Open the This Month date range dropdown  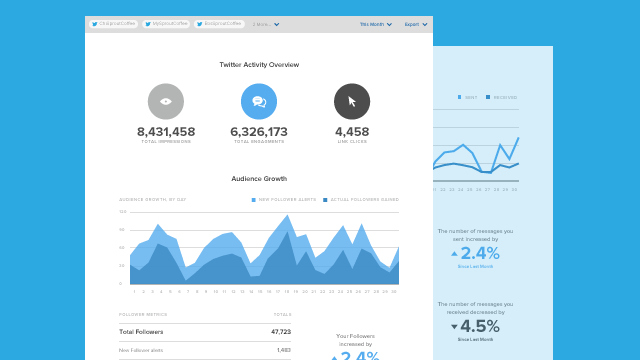click(x=376, y=24)
